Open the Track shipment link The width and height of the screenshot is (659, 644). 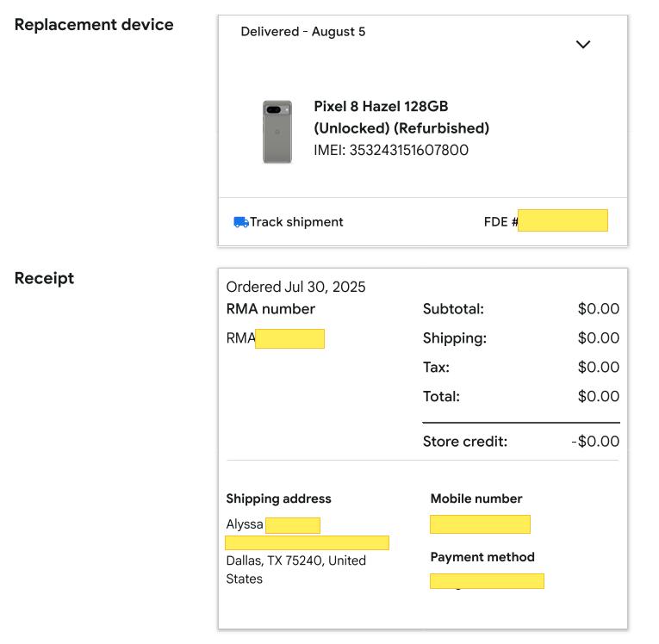(296, 222)
